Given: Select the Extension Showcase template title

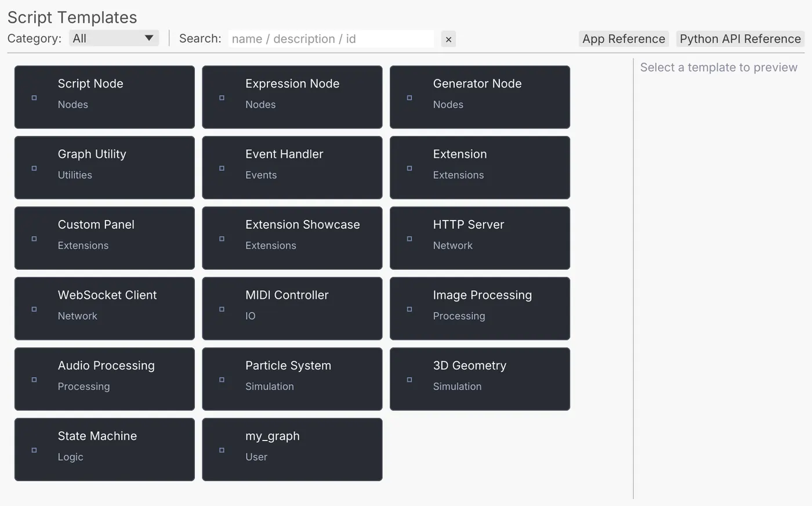Looking at the screenshot, I should coord(303,225).
